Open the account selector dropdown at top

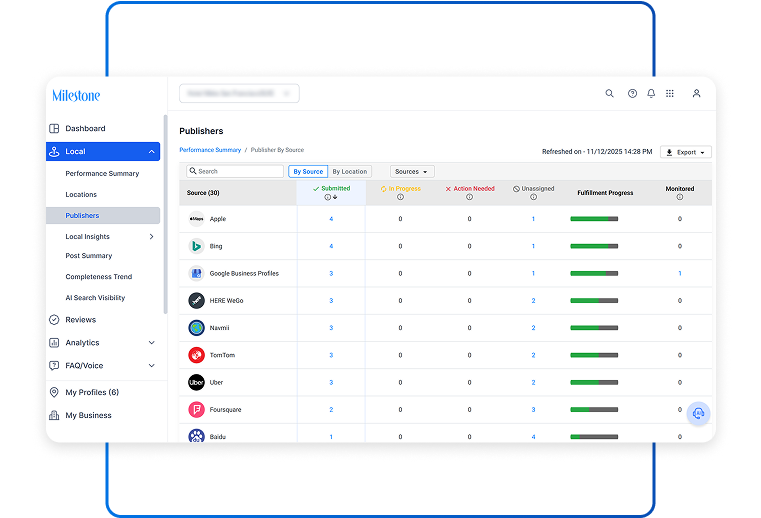click(x=239, y=94)
